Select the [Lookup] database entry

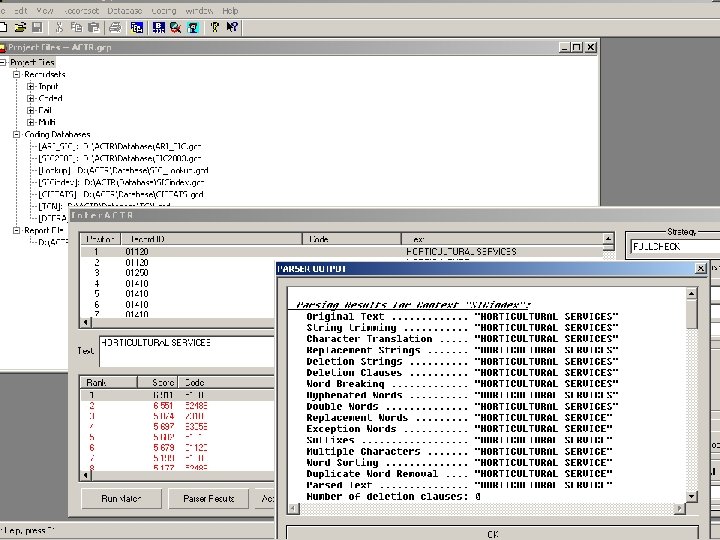pos(123,170)
